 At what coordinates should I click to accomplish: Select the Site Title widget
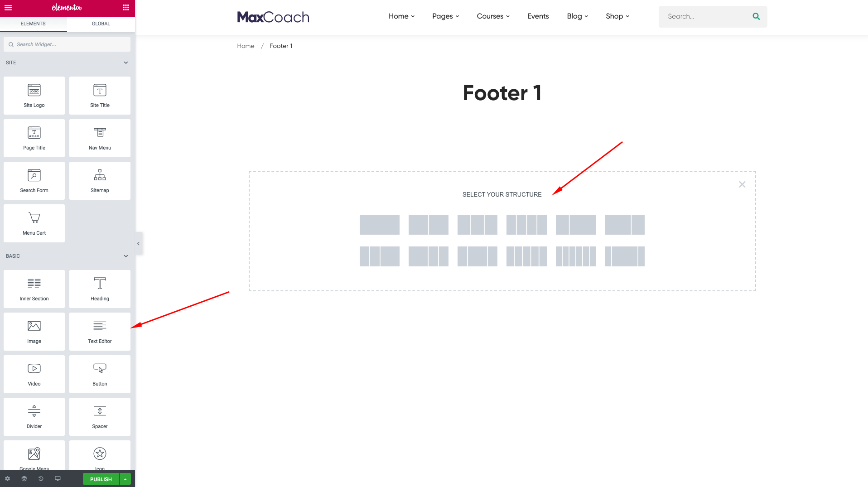[x=100, y=96]
